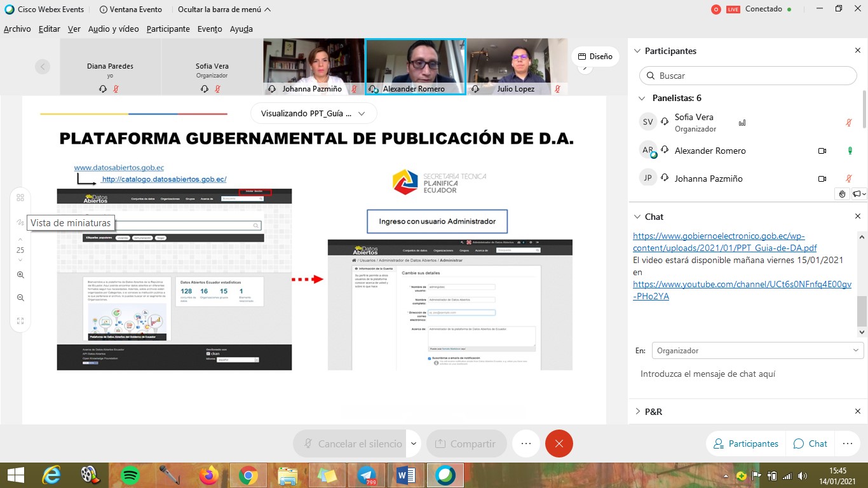The image size is (868, 488).
Task: Open the taskbar volume control
Action: (801, 475)
